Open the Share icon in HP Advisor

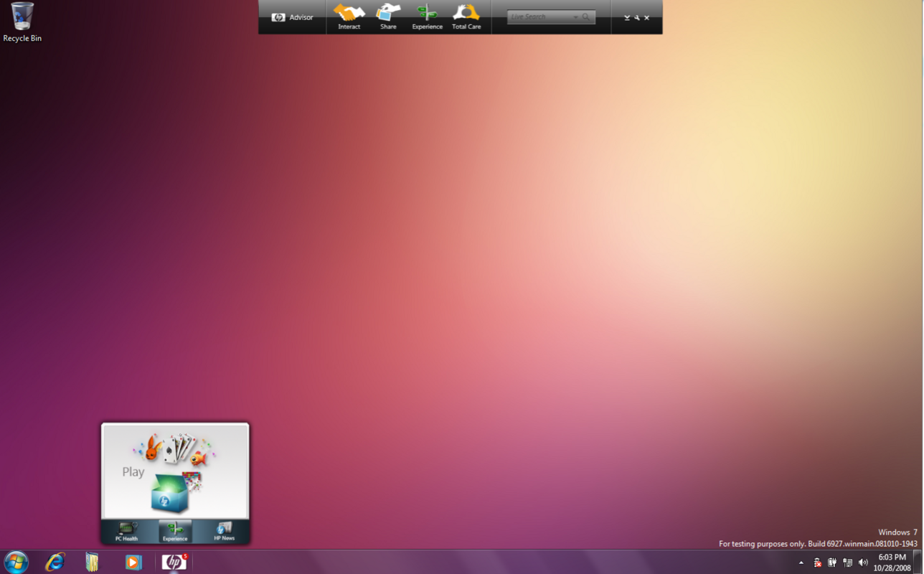pos(388,17)
